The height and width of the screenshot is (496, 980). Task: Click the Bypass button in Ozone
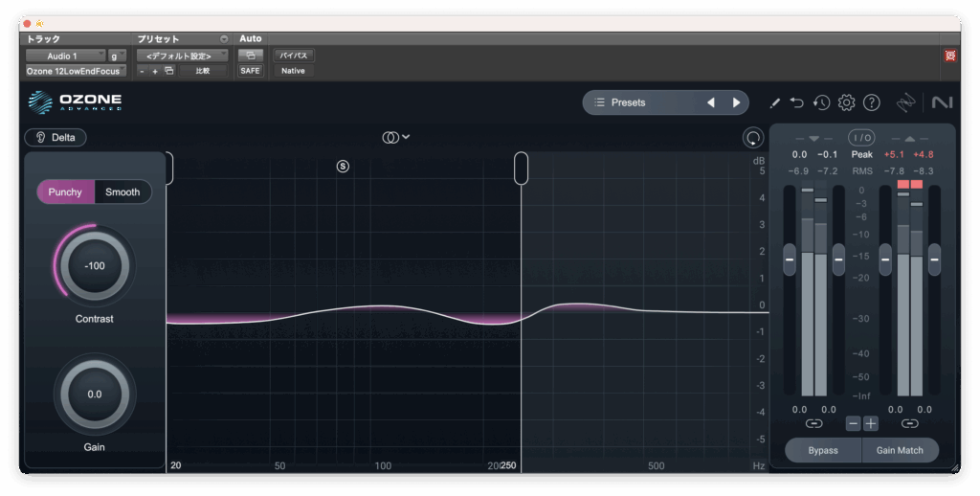pyautogui.click(x=822, y=450)
